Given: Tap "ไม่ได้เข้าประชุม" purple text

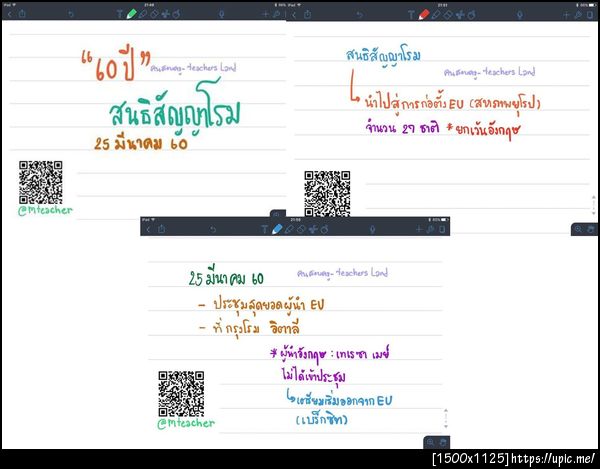Looking at the screenshot, I should [313, 375].
